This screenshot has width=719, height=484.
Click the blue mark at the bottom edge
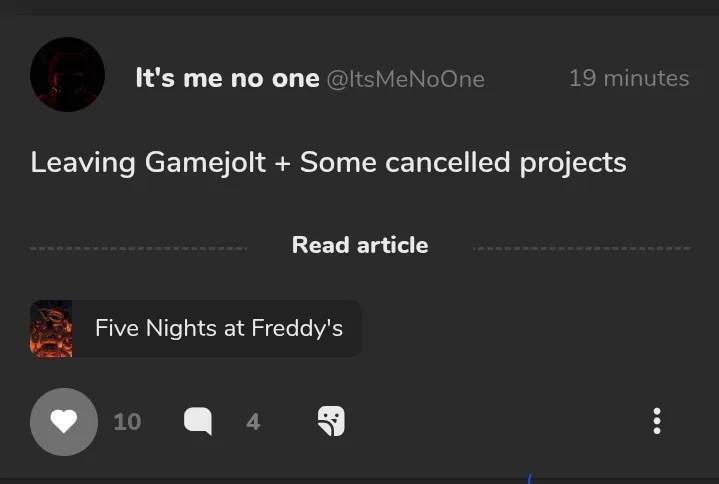(x=529, y=479)
